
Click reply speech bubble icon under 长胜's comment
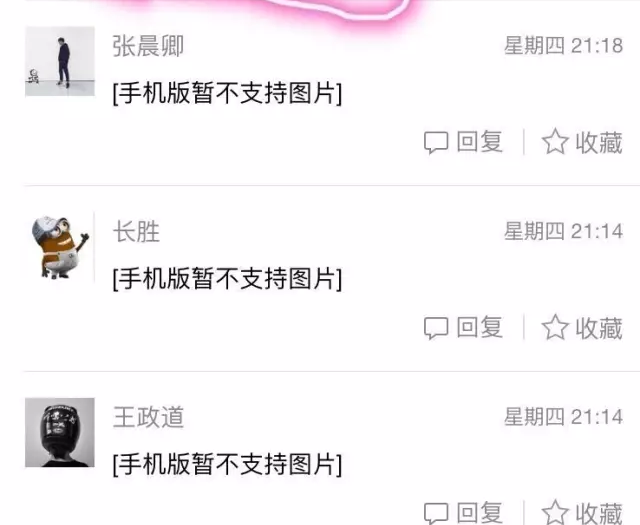coord(436,328)
